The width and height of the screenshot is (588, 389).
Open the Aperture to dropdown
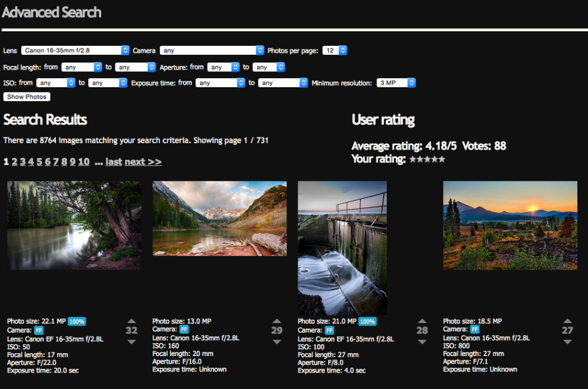269,67
